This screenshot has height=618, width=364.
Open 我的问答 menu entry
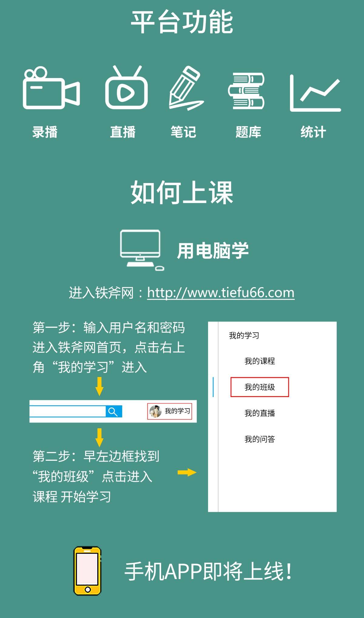(x=260, y=439)
